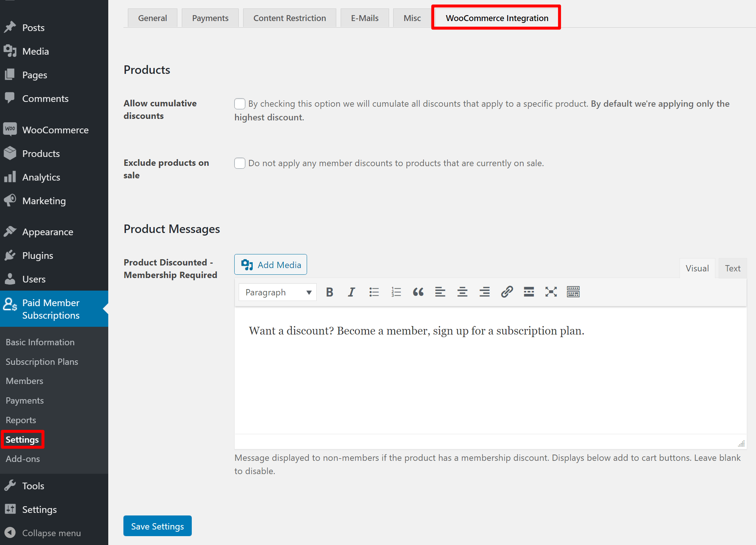
Task: Toggle to Text editor view
Action: (732, 268)
